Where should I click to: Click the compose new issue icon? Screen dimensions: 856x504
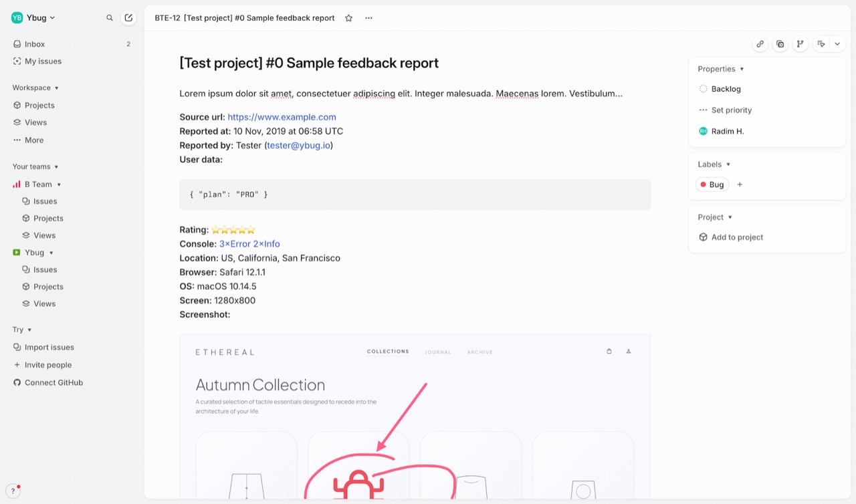(x=128, y=18)
